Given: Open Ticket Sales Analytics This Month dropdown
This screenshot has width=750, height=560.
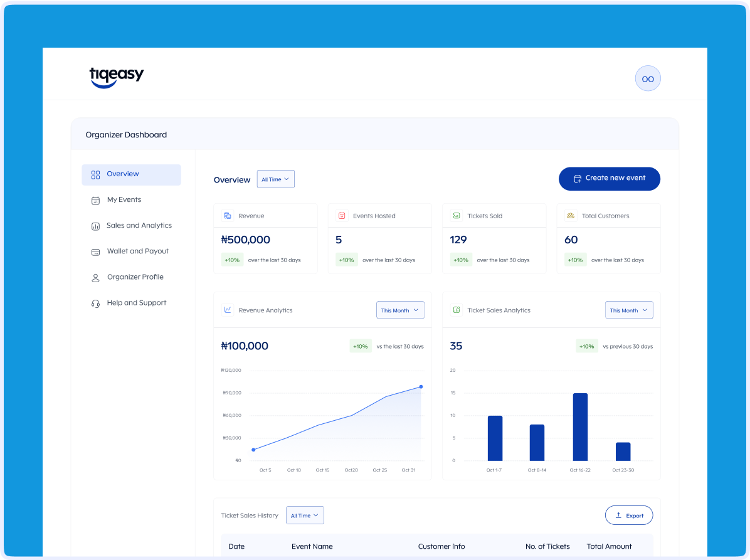Looking at the screenshot, I should (x=629, y=310).
